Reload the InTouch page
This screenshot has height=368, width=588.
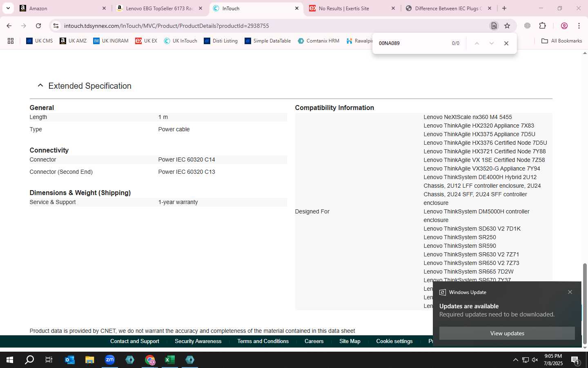tap(38, 26)
